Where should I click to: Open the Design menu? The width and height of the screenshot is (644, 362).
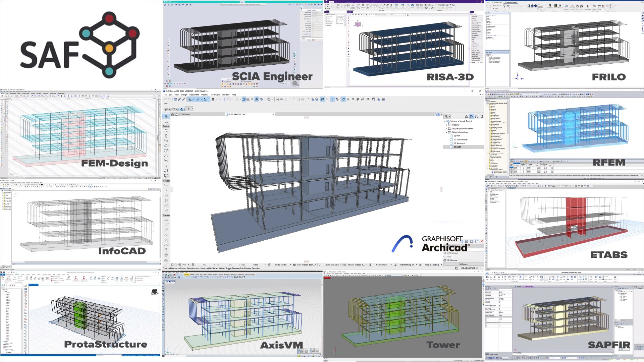(184, 95)
